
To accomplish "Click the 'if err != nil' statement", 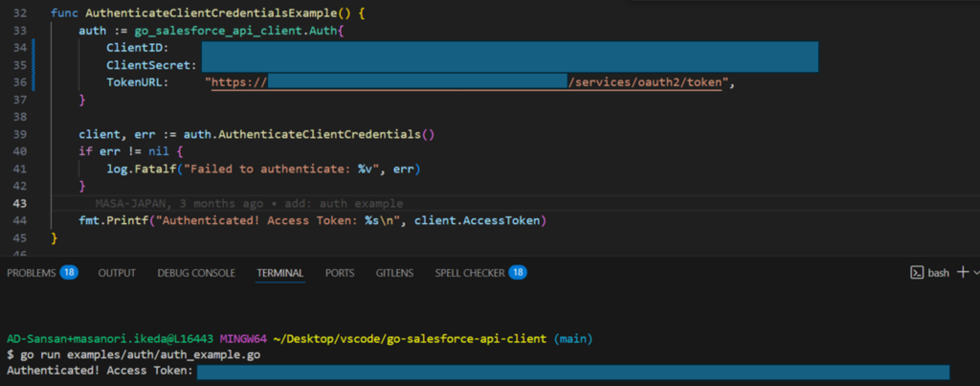I will [125, 151].
